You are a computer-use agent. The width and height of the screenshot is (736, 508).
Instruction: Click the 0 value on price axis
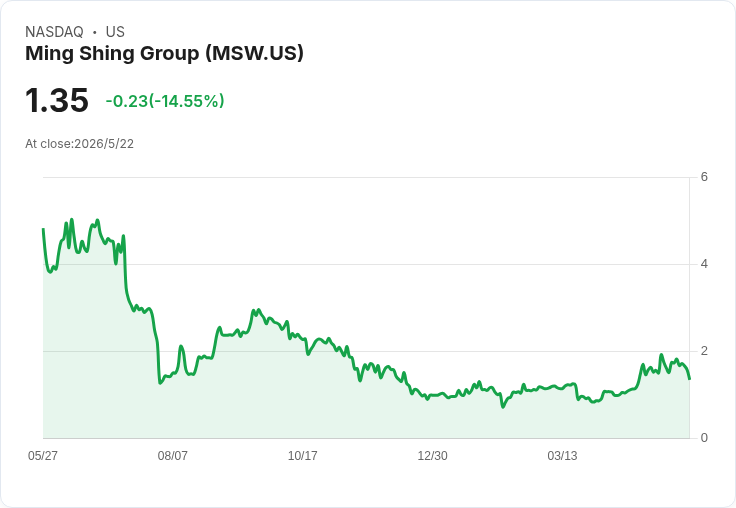[704, 438]
